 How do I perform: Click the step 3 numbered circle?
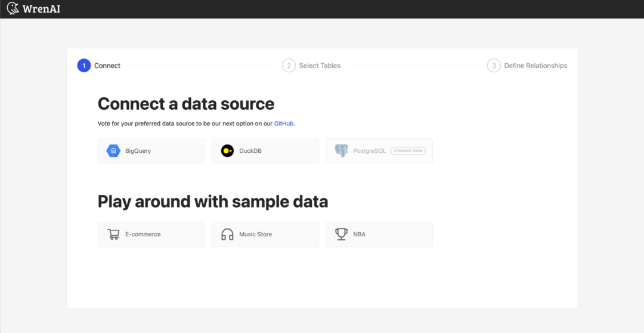click(x=494, y=66)
